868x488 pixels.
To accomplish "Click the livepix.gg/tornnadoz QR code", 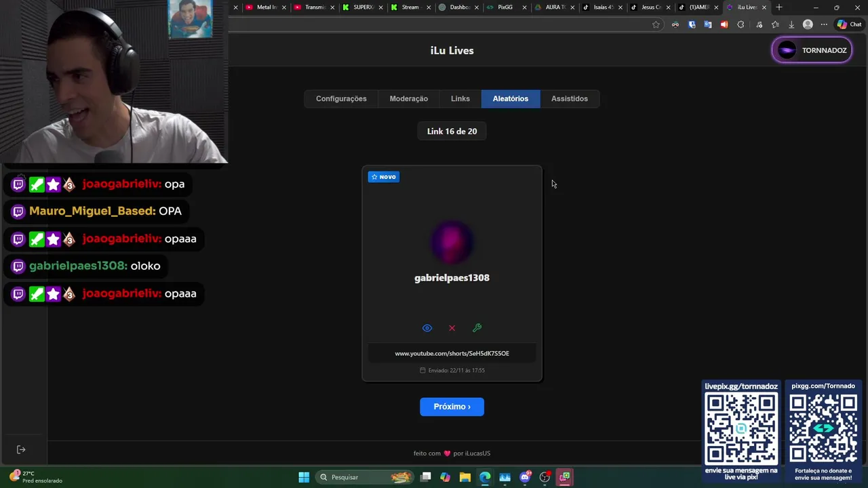I will (x=741, y=428).
